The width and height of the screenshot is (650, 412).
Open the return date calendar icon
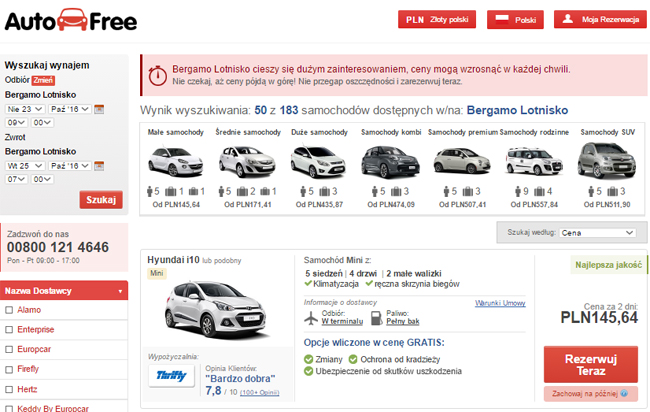point(99,166)
